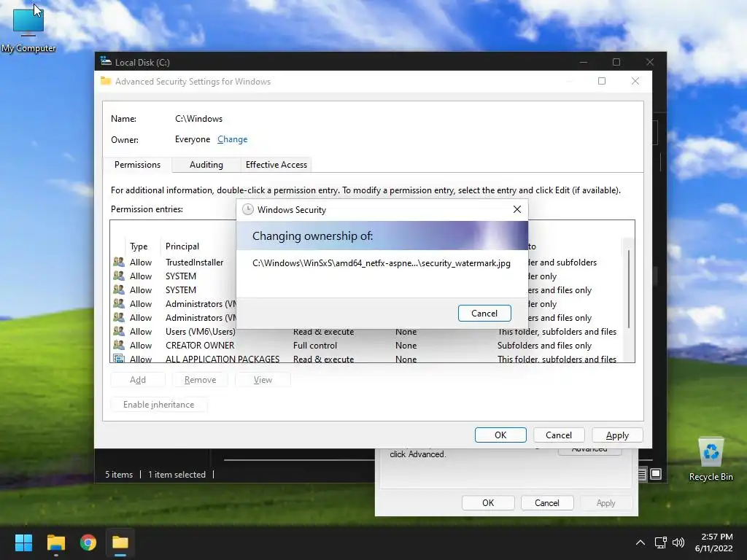The height and width of the screenshot is (560, 747).
Task: Click the first SYSTEM row user icon
Action: pyautogui.click(x=119, y=276)
